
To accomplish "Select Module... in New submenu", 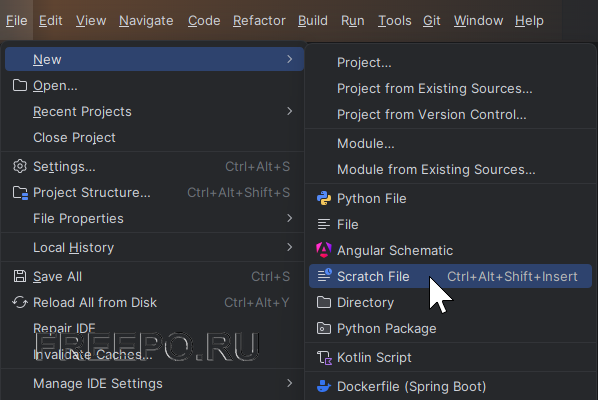I will [x=450, y=143].
